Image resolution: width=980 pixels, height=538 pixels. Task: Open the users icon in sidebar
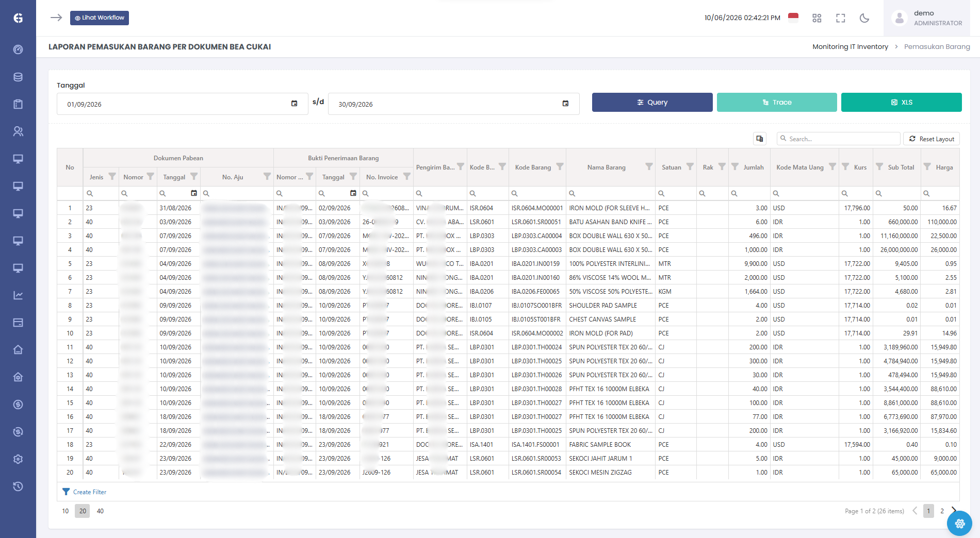click(18, 131)
